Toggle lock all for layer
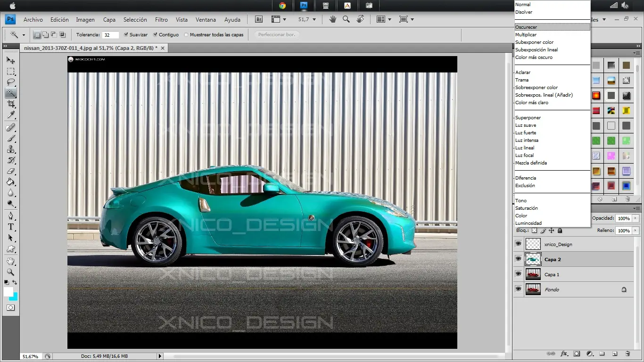Screen dimensions: 644x362 (x=560, y=230)
